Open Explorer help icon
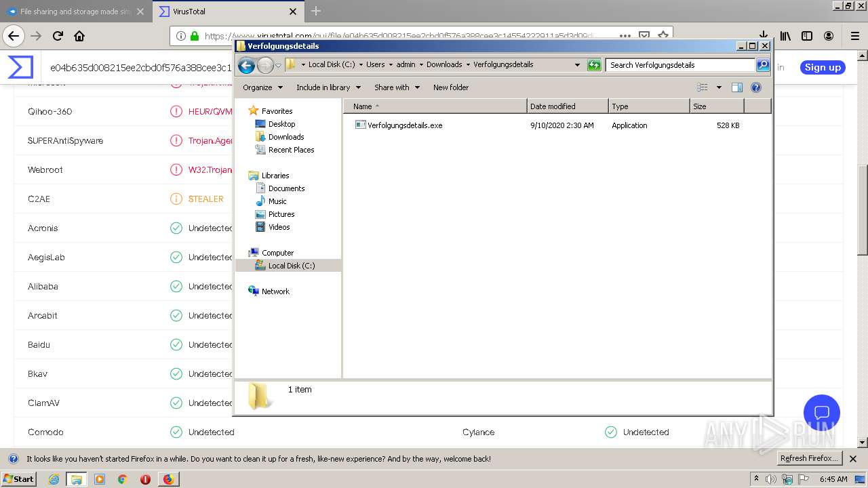 click(x=756, y=87)
